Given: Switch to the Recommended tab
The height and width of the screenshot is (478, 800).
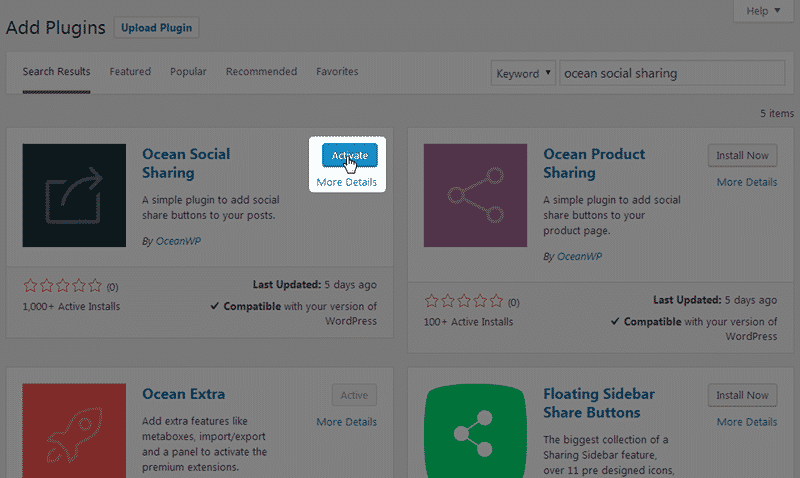Looking at the screenshot, I should (x=261, y=71).
